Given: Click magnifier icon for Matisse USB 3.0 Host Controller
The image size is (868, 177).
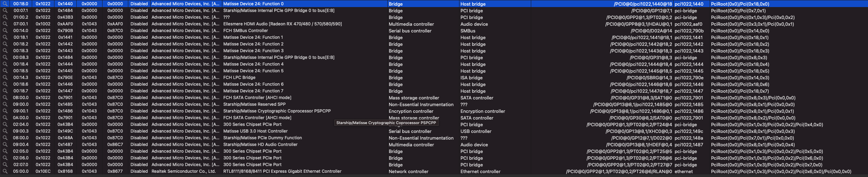Looking at the screenshot, I should point(5,131).
